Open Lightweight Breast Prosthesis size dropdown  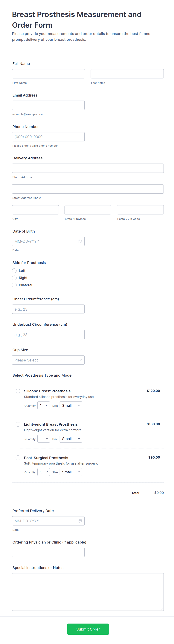[x=71, y=439]
